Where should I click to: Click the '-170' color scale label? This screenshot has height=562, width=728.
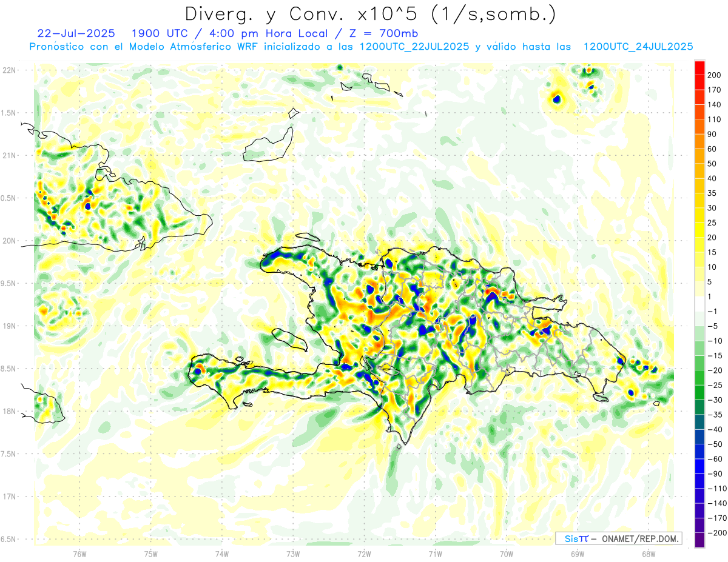pyautogui.click(x=717, y=518)
